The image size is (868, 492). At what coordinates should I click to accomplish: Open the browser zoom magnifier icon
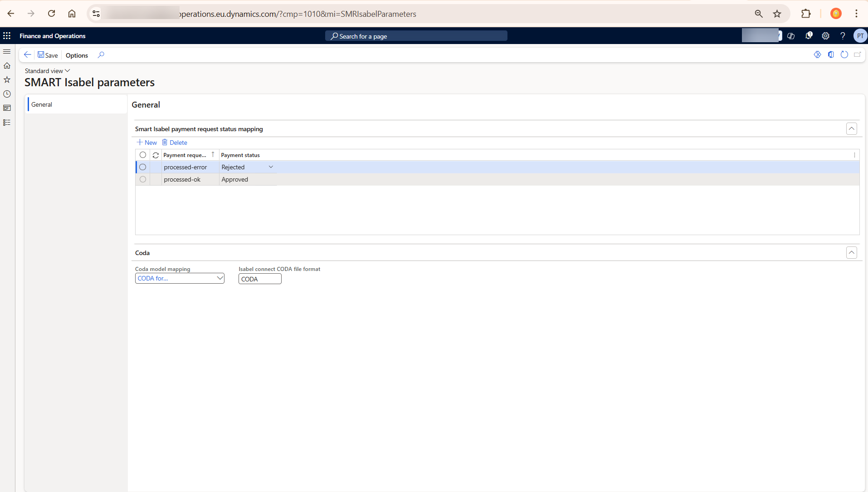pos(758,14)
